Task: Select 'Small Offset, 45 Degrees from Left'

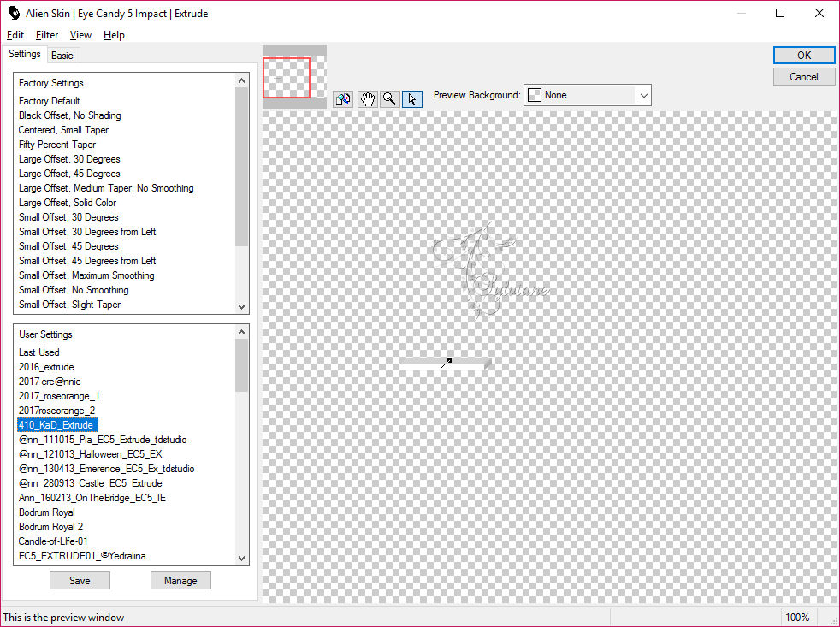Action: coord(87,260)
